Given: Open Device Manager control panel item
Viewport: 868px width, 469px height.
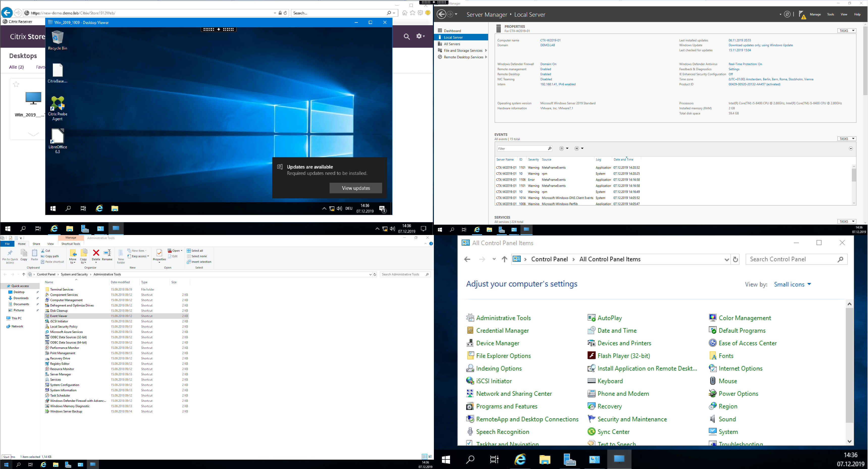Looking at the screenshot, I should (x=497, y=343).
